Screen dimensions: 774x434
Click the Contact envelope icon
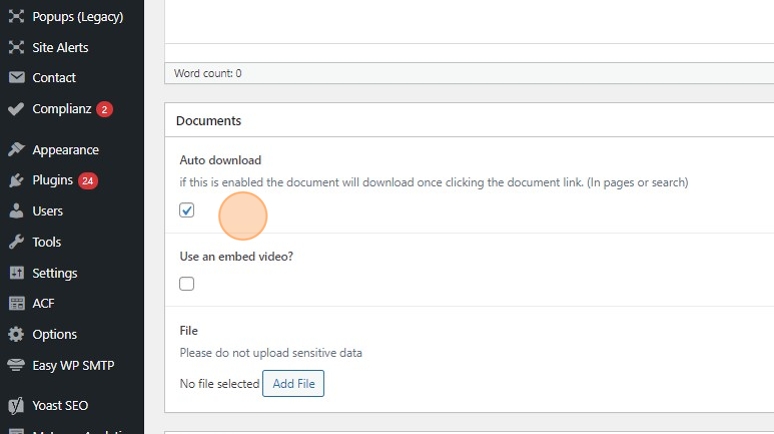[16, 78]
